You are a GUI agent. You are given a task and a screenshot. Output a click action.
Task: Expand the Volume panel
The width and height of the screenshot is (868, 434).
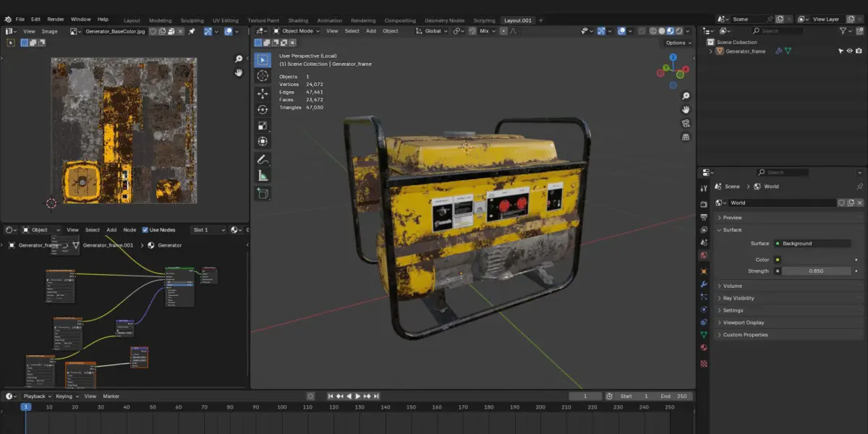[732, 286]
